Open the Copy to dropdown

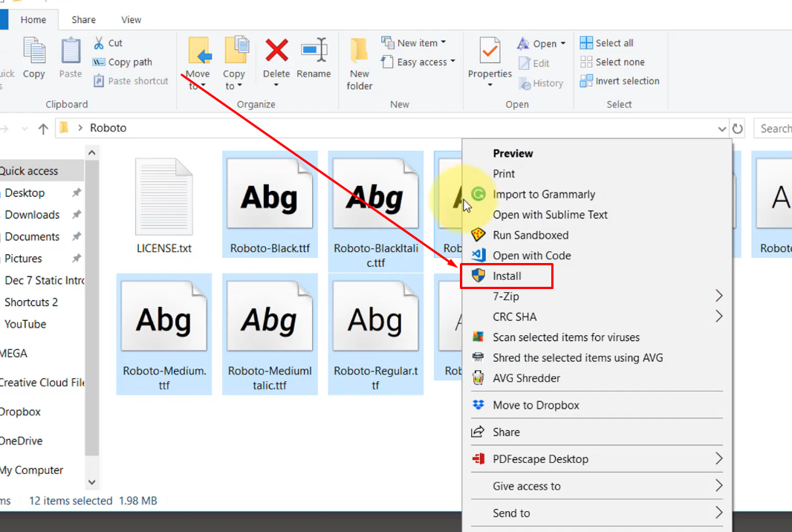pos(239,86)
